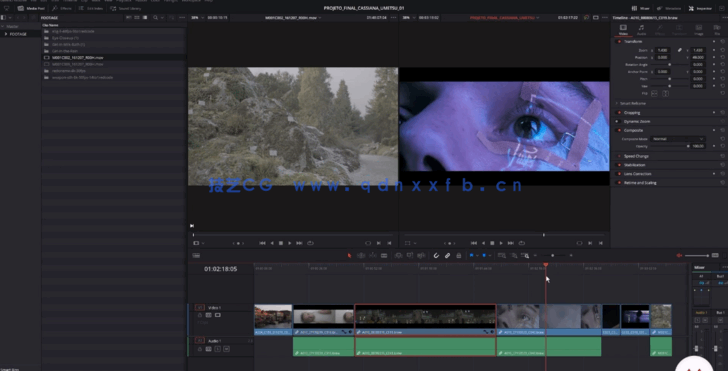Choose the Trim Edit Mode tool
This screenshot has width=728, height=371.
click(x=361, y=255)
